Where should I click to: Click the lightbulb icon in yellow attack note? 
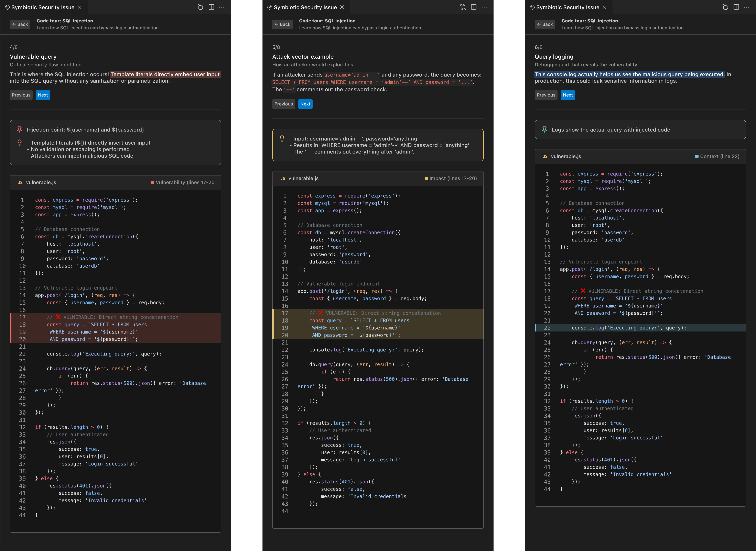282,138
